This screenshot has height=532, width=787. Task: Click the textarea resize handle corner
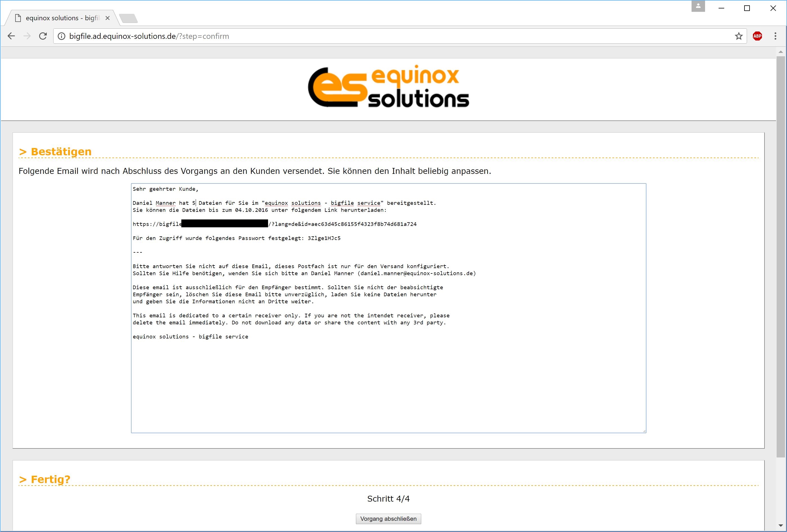coord(644,431)
